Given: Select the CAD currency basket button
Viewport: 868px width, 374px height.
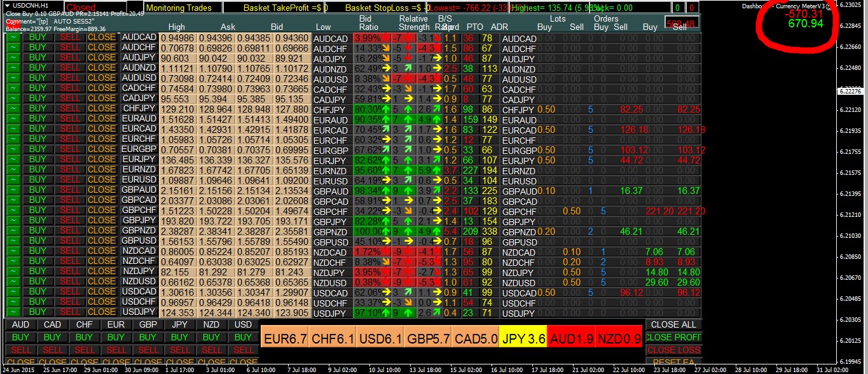Looking at the screenshot, I should 53,324.
